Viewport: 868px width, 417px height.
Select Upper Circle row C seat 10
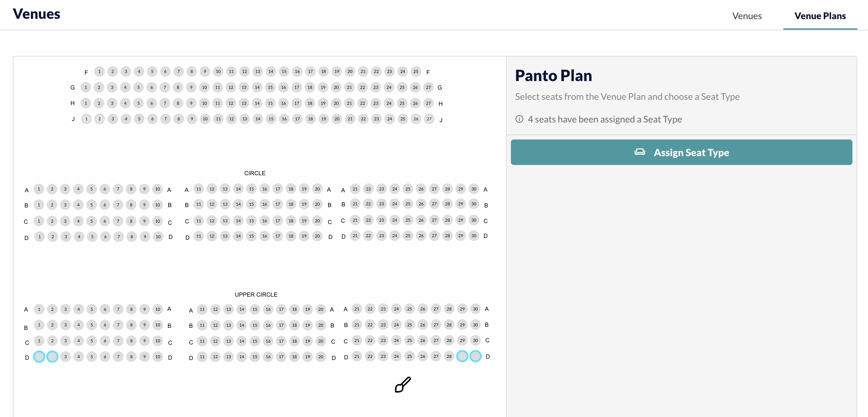coord(158,341)
